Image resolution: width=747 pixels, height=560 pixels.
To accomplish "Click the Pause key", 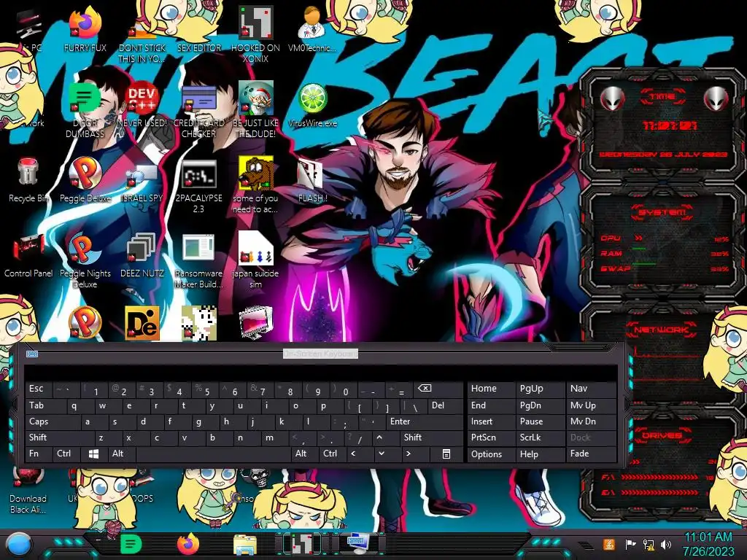I will 541,421.
